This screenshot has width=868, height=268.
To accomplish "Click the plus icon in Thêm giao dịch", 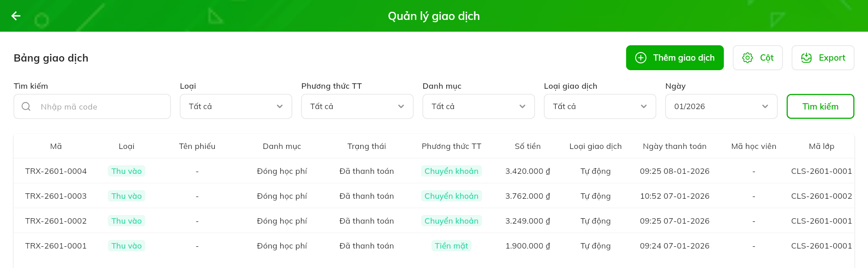I will [641, 58].
